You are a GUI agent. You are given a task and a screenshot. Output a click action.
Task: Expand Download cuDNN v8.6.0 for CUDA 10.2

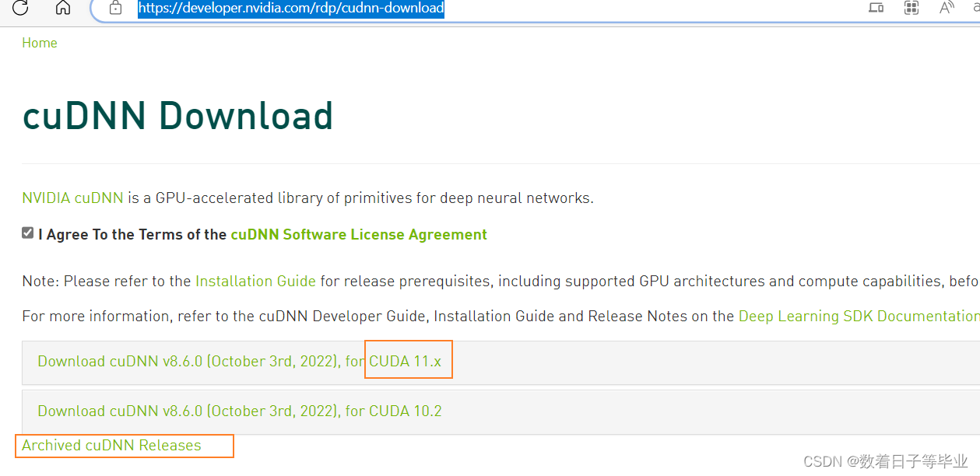[x=501, y=411]
